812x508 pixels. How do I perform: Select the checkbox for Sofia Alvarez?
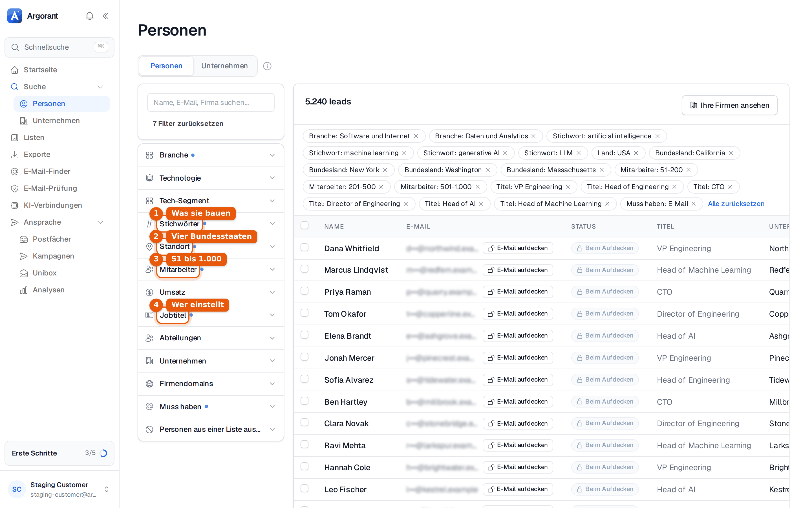pyautogui.click(x=304, y=379)
